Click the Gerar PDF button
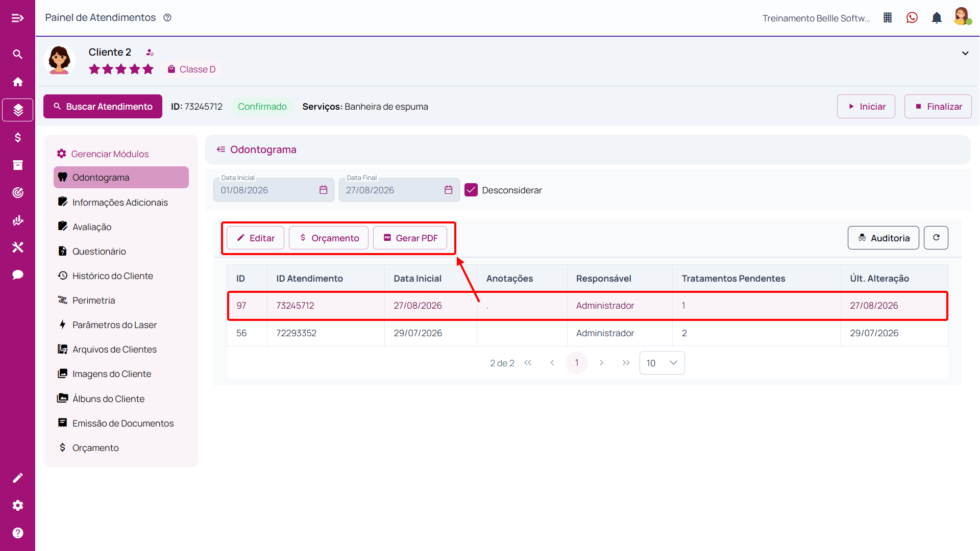 pos(410,238)
